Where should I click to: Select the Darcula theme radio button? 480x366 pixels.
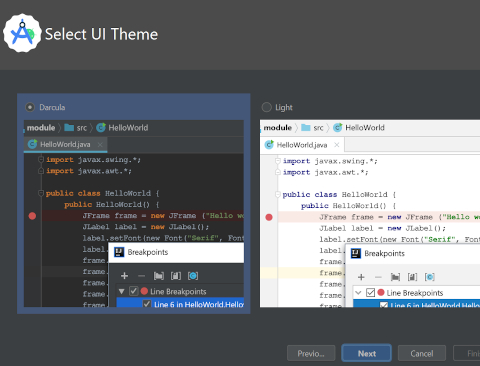click(30, 107)
